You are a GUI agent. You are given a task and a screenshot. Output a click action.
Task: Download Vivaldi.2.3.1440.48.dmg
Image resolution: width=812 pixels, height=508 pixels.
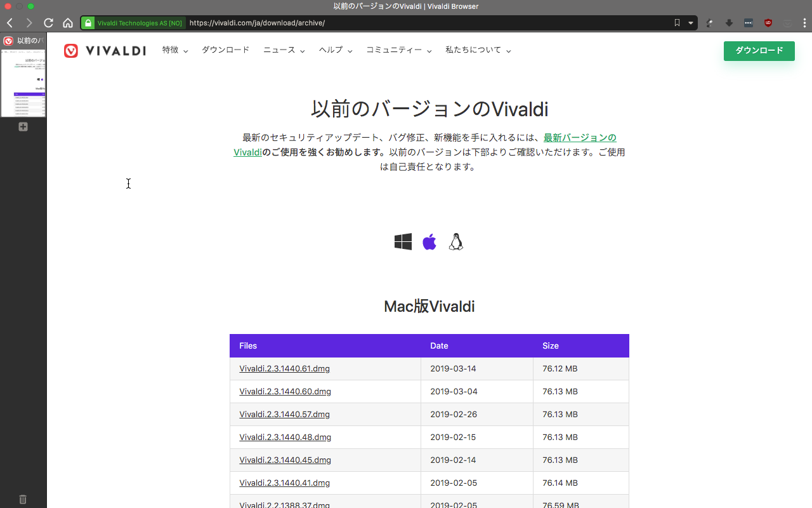(285, 438)
